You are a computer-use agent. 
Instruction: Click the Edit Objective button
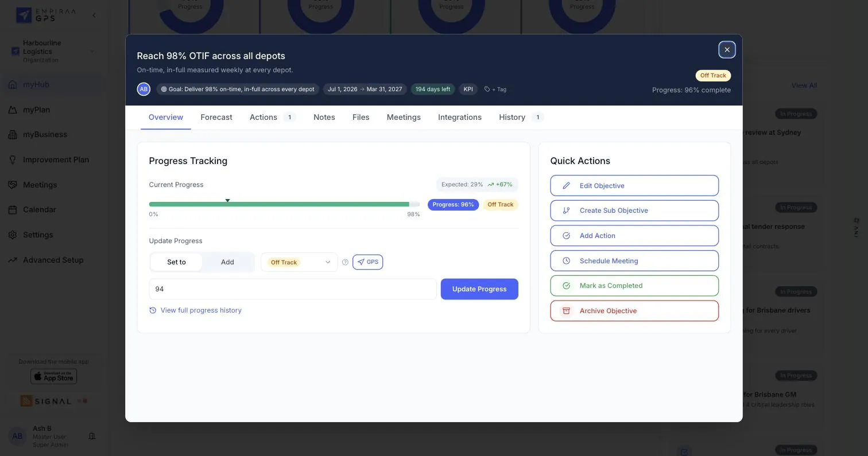tap(634, 186)
